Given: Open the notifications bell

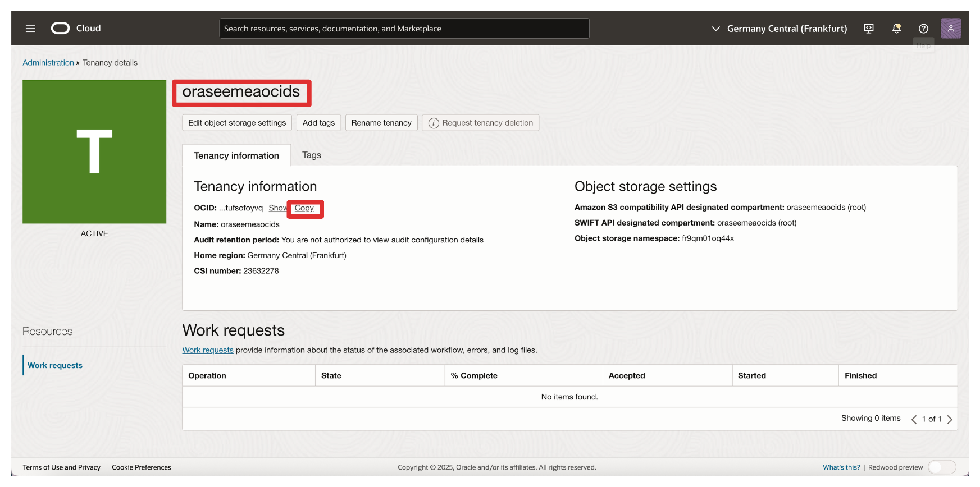Looking at the screenshot, I should pos(896,29).
